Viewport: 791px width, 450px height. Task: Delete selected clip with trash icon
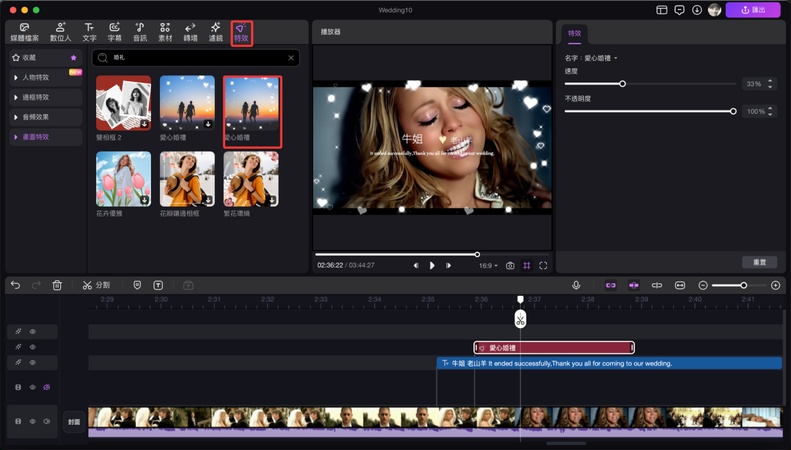pyautogui.click(x=57, y=285)
